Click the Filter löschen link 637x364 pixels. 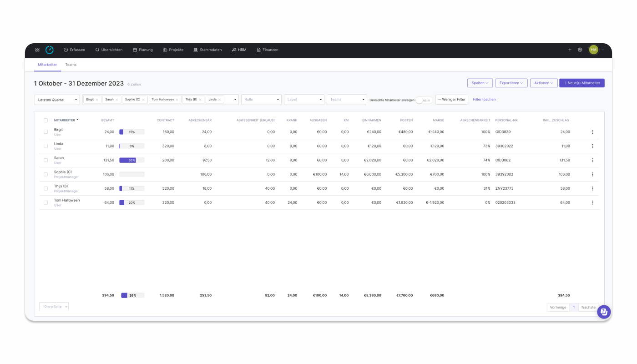[x=484, y=99]
